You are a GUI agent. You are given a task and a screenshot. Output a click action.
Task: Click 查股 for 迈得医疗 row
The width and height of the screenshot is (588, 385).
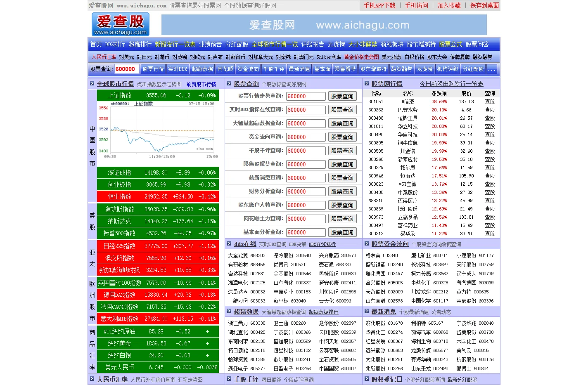pos(490,201)
